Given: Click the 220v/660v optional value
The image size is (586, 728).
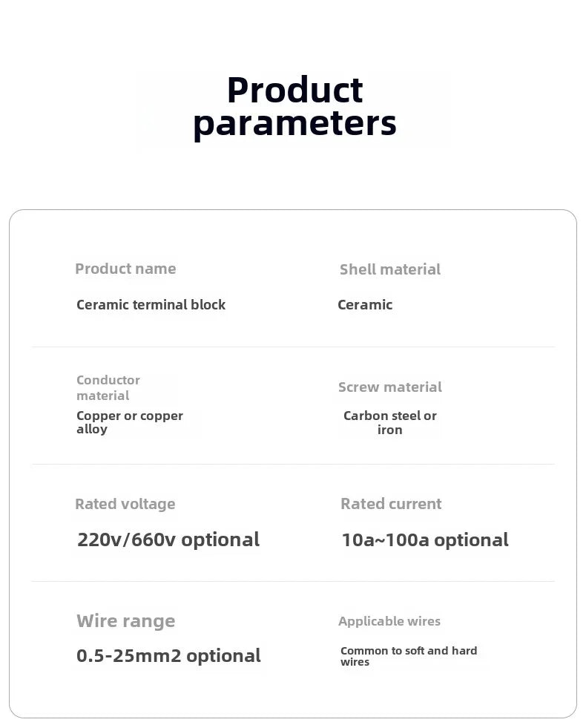Looking at the screenshot, I should pos(168,540).
